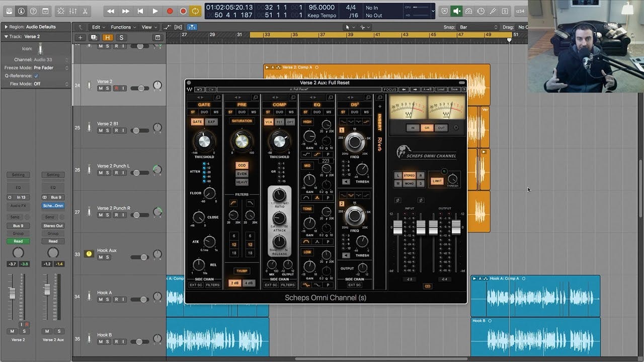Viewport: 644px width, 362px height.
Task: Click the Waves logo in plugin header
Action: click(190, 88)
